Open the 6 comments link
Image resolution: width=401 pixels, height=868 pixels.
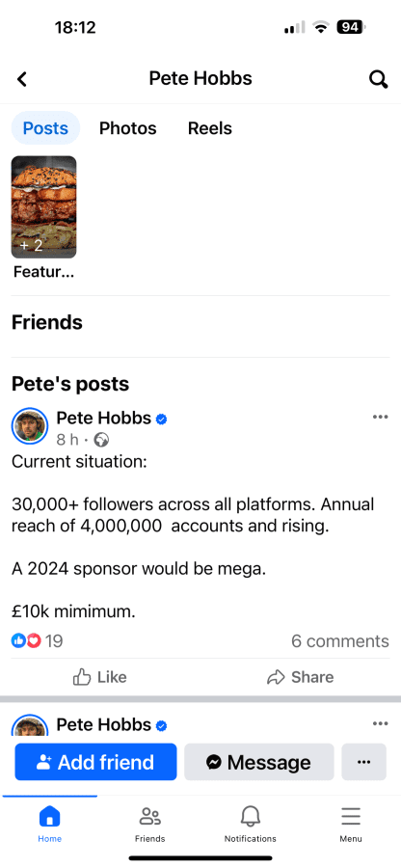click(340, 641)
